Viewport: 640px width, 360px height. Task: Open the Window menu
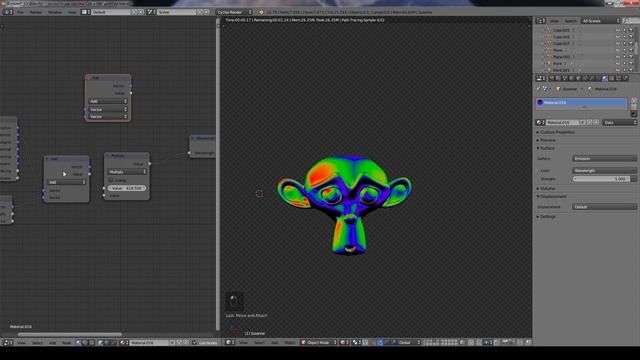[55, 12]
